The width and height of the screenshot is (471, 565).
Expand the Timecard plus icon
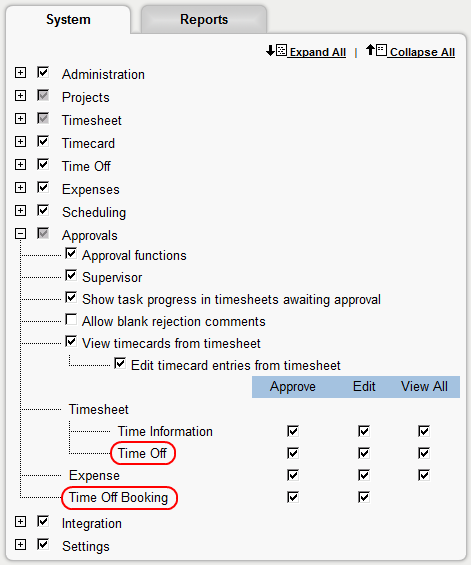coord(21,142)
